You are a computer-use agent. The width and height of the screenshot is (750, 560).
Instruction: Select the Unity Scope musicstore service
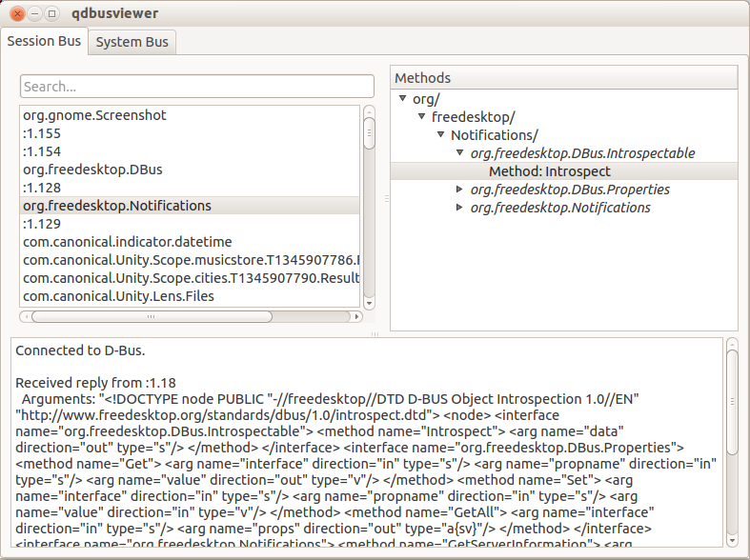pos(191,260)
